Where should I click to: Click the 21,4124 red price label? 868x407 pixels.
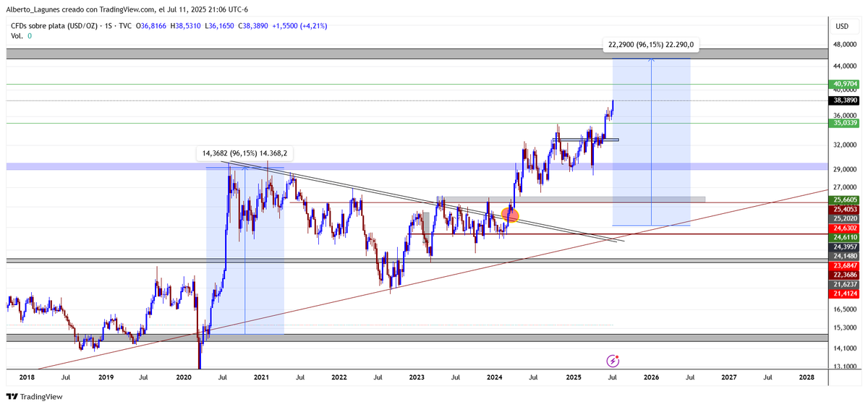click(846, 294)
